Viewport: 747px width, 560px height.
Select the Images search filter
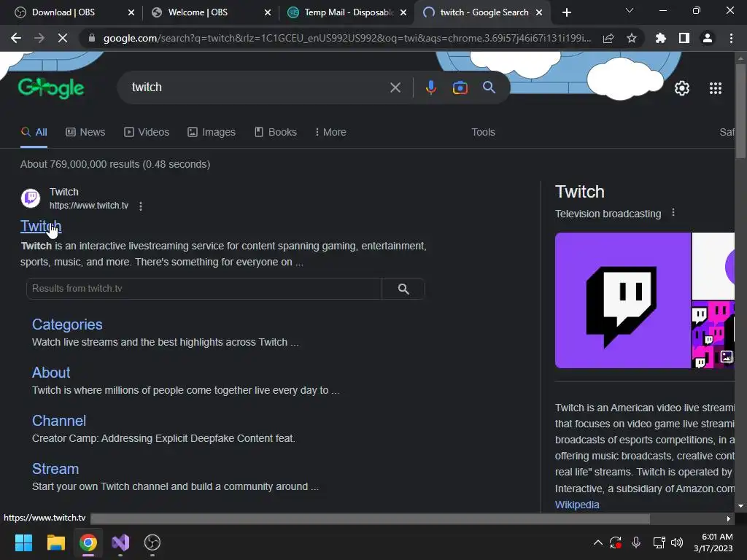[x=212, y=132]
